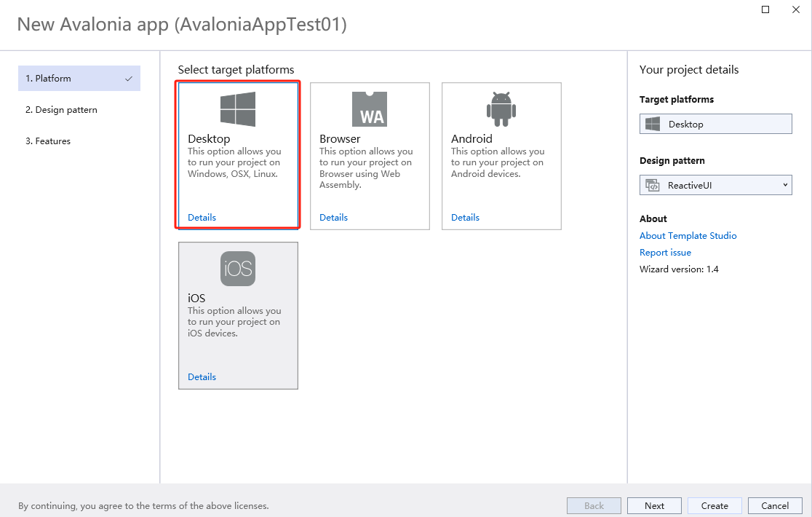Image resolution: width=812 pixels, height=517 pixels.
Task: Click the license agreement notice text
Action: click(x=143, y=506)
